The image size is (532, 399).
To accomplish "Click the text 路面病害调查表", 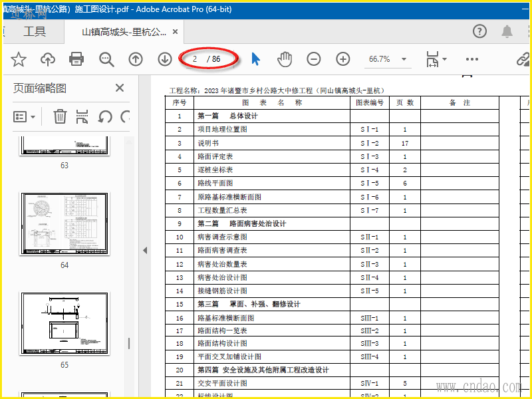I will 222,251.
